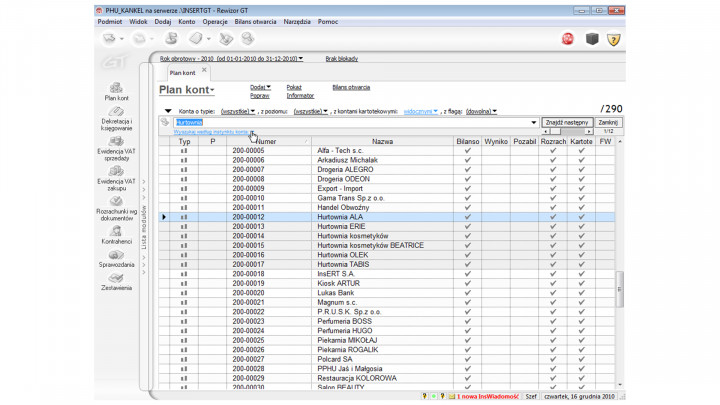Toggle Kartote checkbox for Lukas Bank
Viewport: 720px width, 405px height.
[582, 292]
